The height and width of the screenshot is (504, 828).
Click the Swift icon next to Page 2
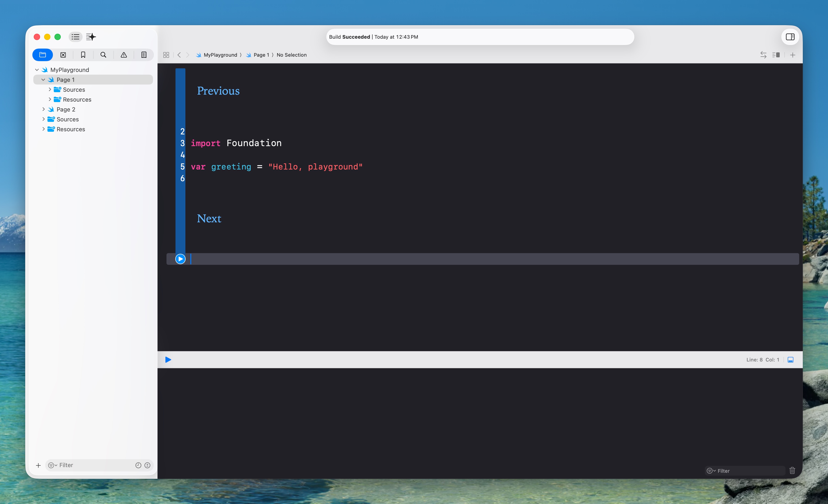click(51, 109)
